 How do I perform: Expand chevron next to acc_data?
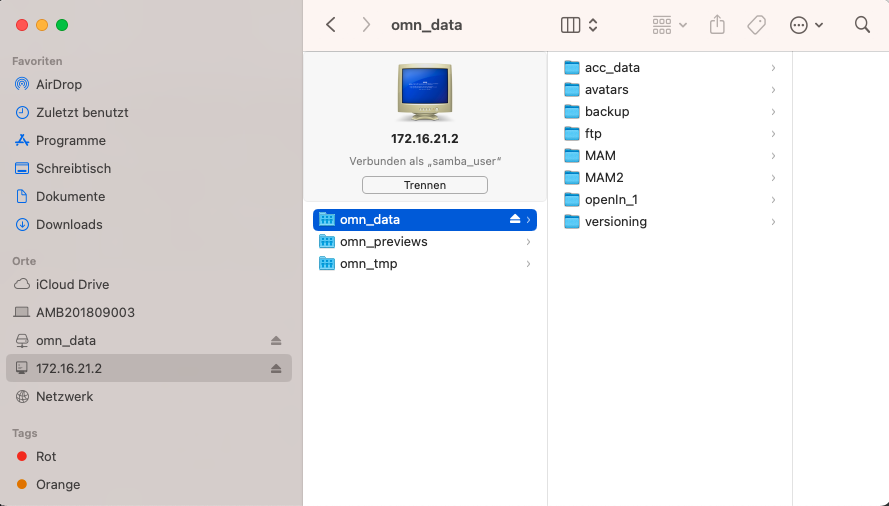pyautogui.click(x=773, y=68)
